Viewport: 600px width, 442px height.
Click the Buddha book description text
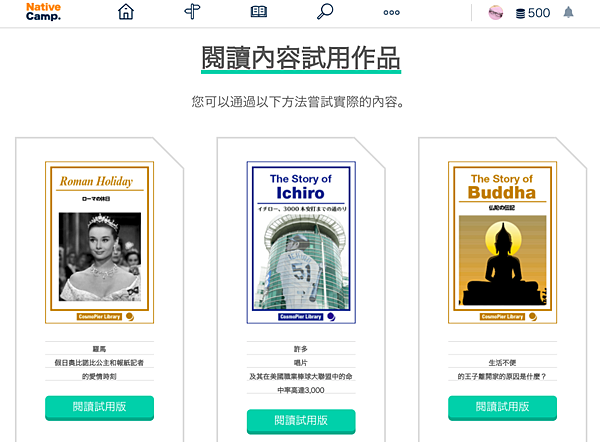coord(502,369)
